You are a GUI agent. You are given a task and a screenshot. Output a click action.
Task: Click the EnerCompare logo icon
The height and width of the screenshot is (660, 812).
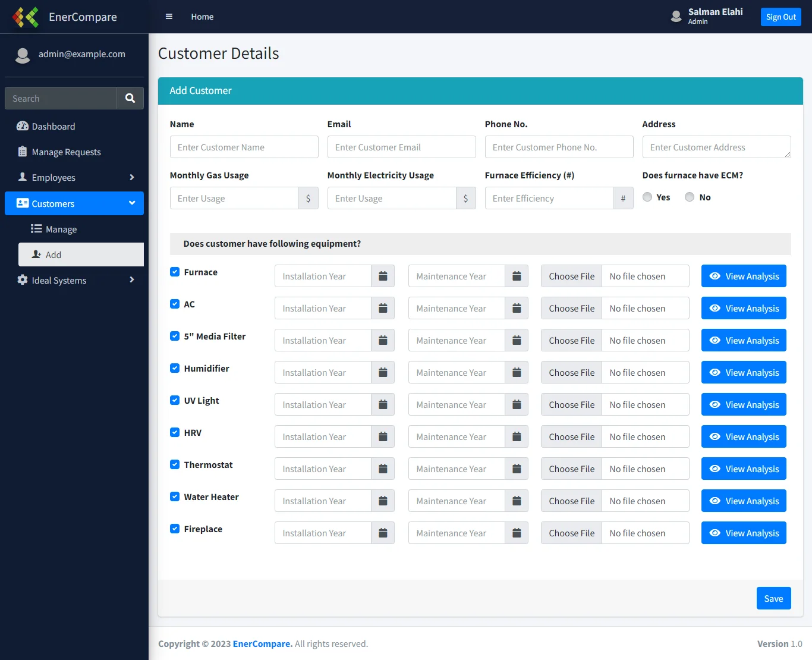point(26,17)
